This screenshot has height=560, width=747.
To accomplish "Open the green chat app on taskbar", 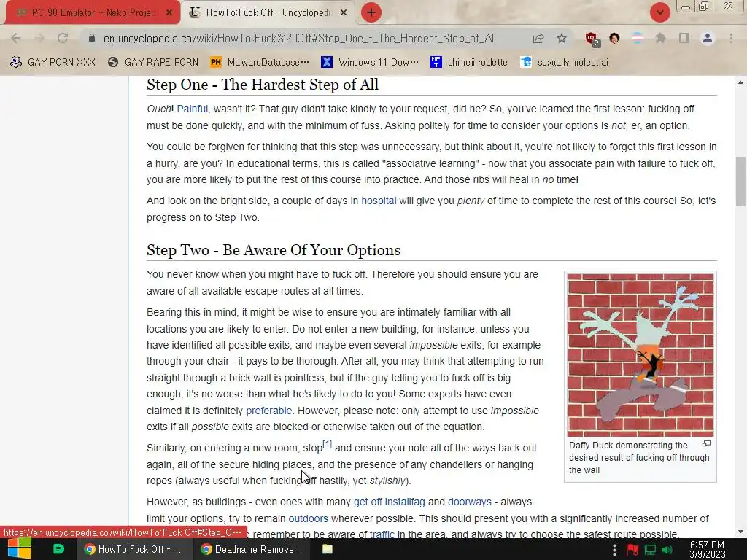I will coord(58,549).
